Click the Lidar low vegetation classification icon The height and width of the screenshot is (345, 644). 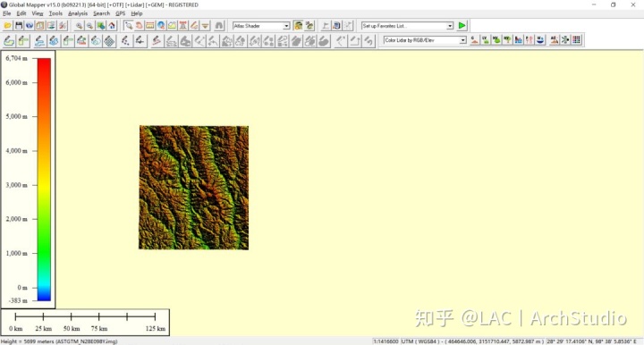click(486, 40)
